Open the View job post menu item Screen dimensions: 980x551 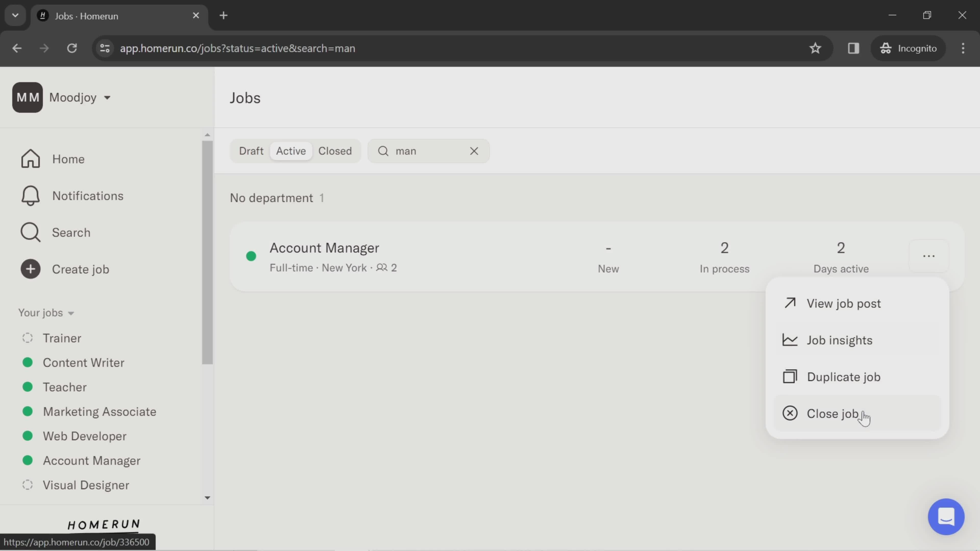coord(843,303)
